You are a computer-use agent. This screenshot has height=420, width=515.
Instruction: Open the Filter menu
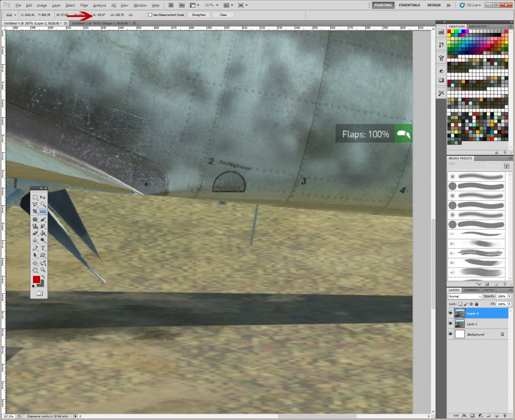[x=84, y=5]
